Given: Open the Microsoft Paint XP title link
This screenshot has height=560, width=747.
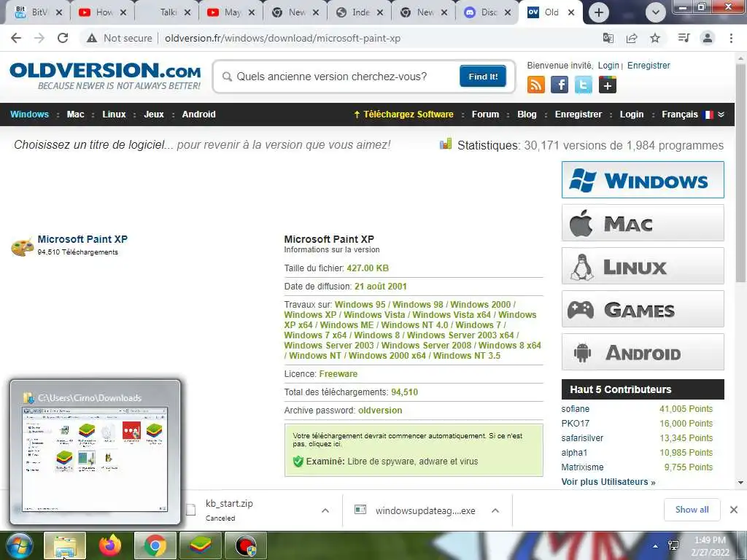Looking at the screenshot, I should pos(82,239).
